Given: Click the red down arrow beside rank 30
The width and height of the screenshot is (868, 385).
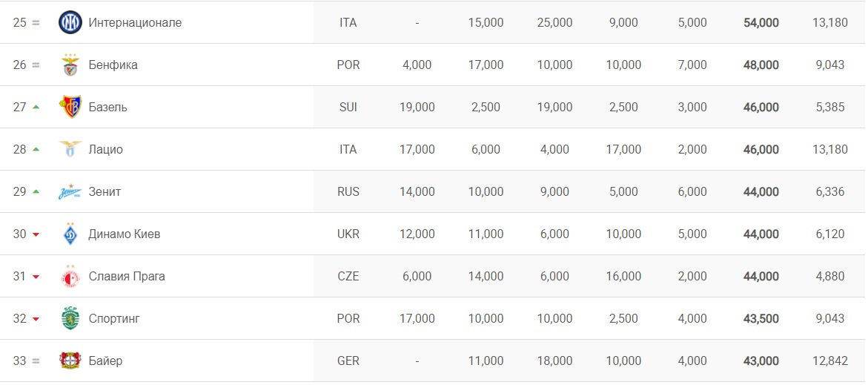Looking at the screenshot, I should point(36,234).
